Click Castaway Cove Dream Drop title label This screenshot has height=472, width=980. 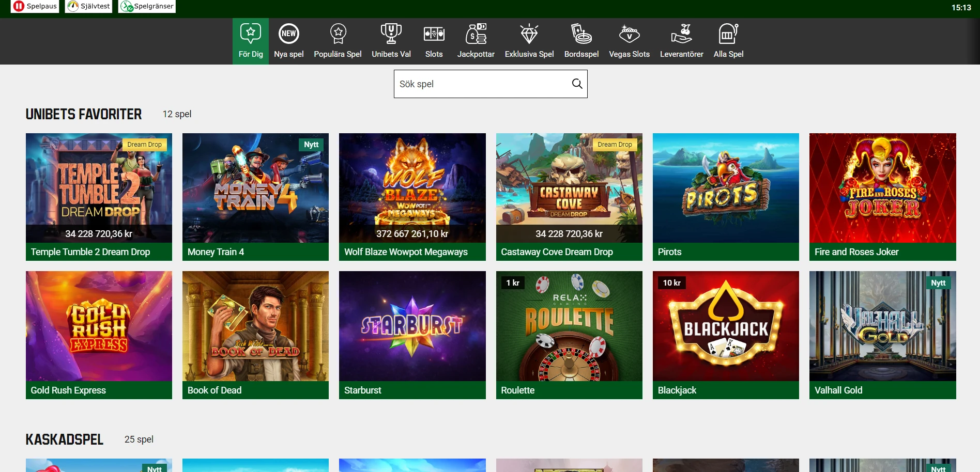point(557,252)
